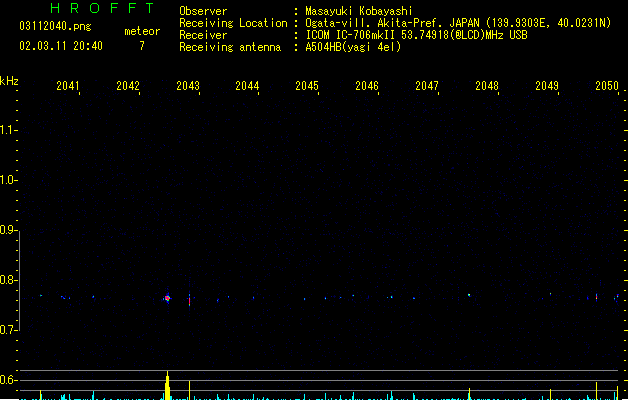The height and width of the screenshot is (400, 629).
Task: Click the tallest yellow power peak bar
Action: coord(167,386)
